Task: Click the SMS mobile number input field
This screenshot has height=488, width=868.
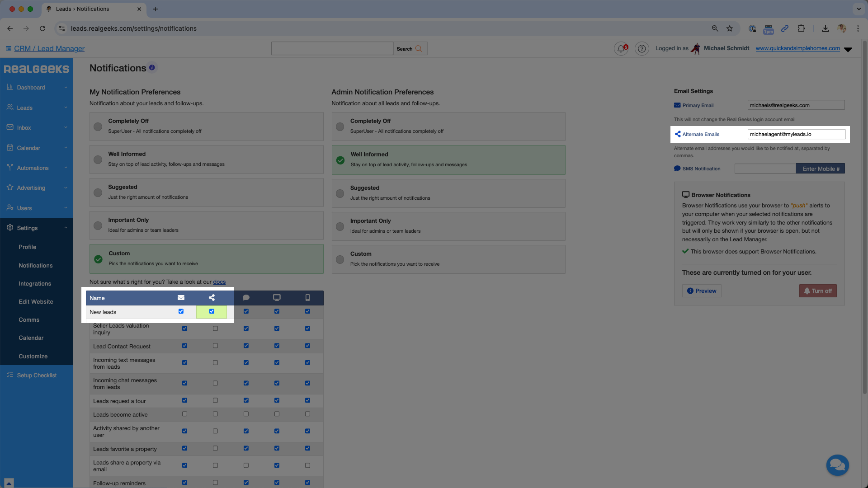Action: click(x=764, y=169)
